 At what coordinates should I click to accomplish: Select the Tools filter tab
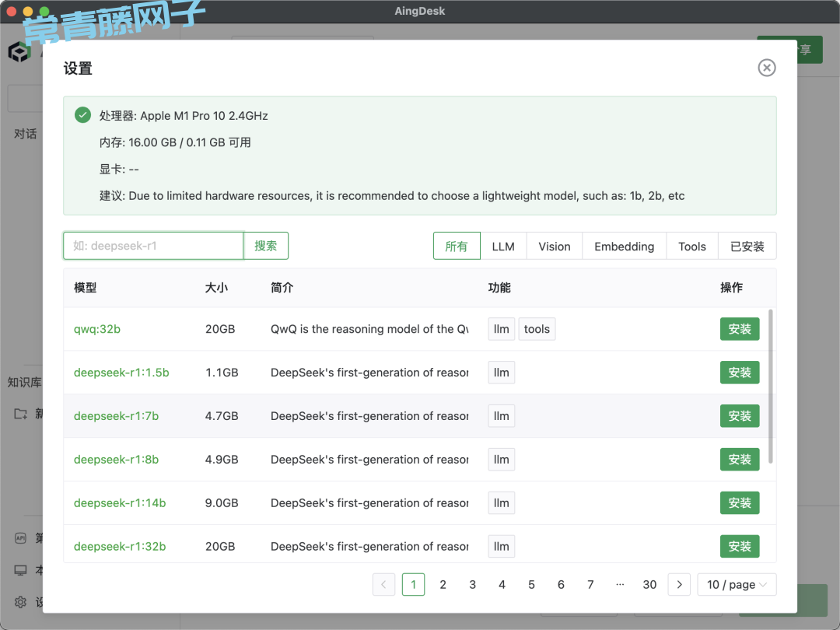(692, 247)
